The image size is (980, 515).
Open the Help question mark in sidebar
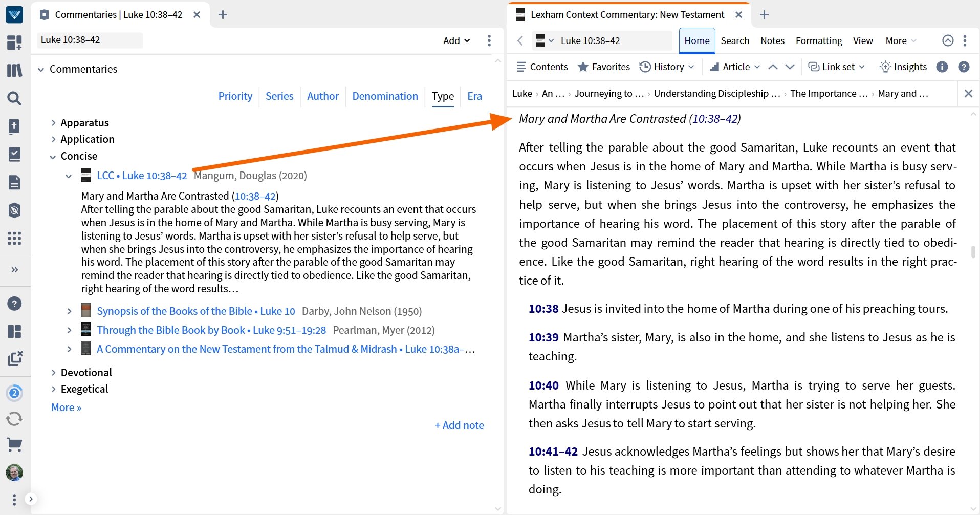click(14, 304)
